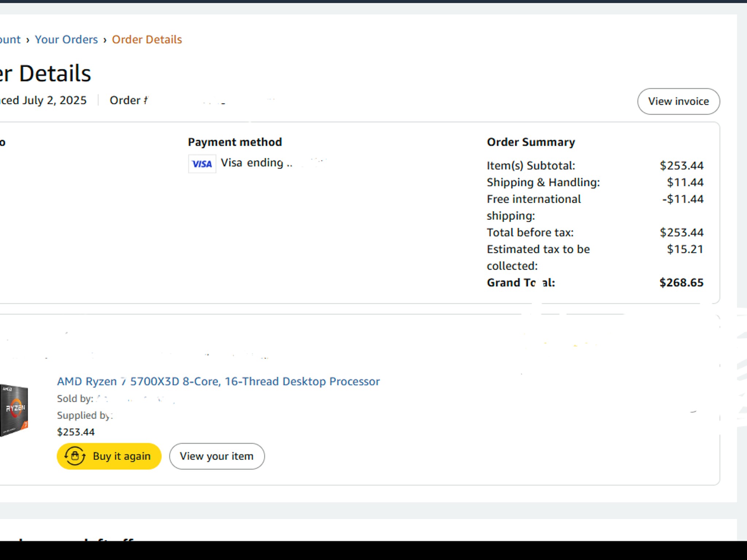This screenshot has width=747, height=560.
Task: Go to the Your Orders breadcrumb
Action: pos(66,39)
